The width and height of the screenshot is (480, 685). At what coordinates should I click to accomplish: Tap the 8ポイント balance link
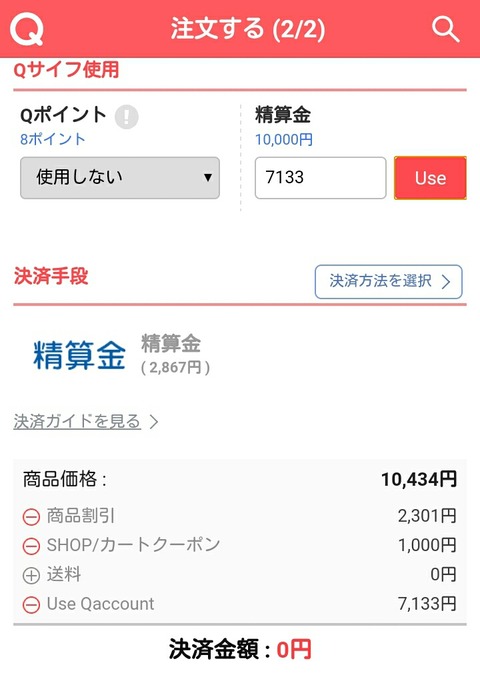point(52,139)
